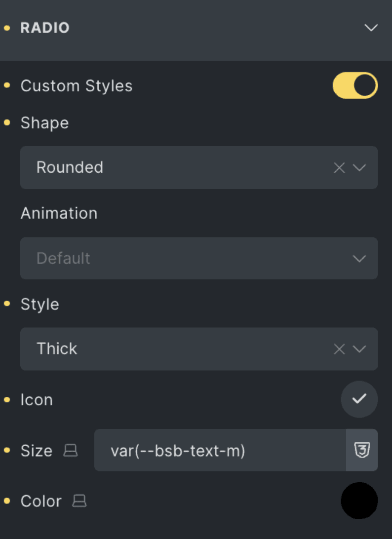Clear the Rounded shape selection
Viewport: 392px width, 539px height.
point(339,167)
